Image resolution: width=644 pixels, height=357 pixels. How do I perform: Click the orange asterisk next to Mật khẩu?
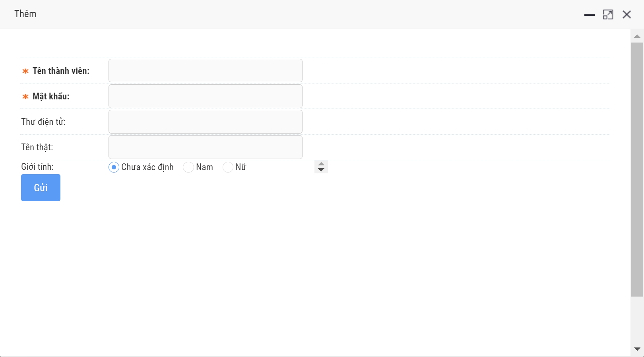(25, 97)
